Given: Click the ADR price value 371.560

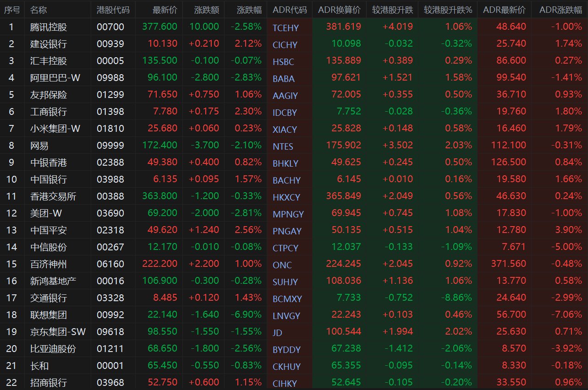Looking at the screenshot, I should pos(509,264).
